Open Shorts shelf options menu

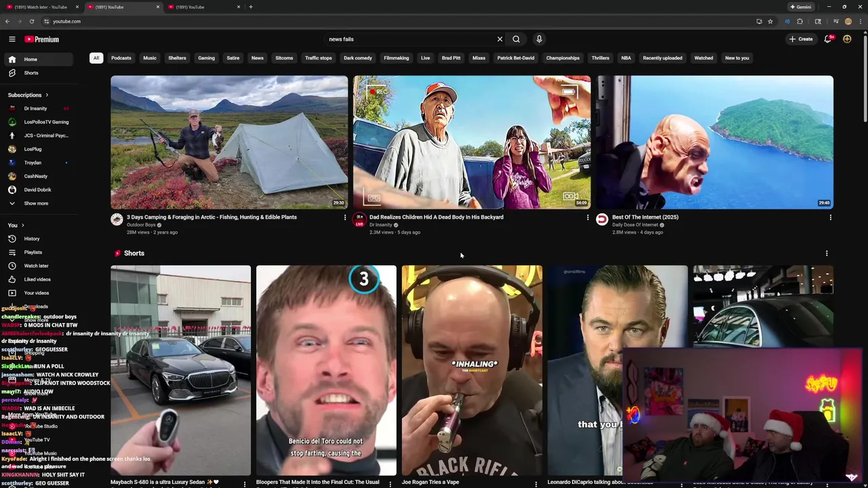[x=827, y=253]
